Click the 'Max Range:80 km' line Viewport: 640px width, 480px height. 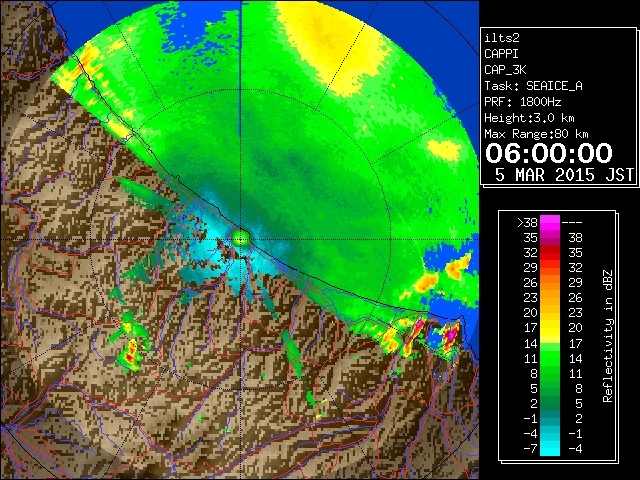[x=536, y=134]
